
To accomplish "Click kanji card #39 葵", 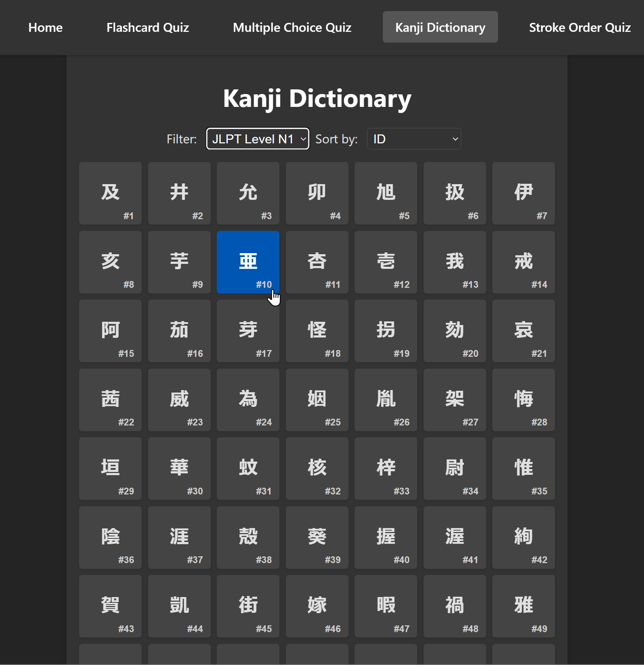I will 317,537.
